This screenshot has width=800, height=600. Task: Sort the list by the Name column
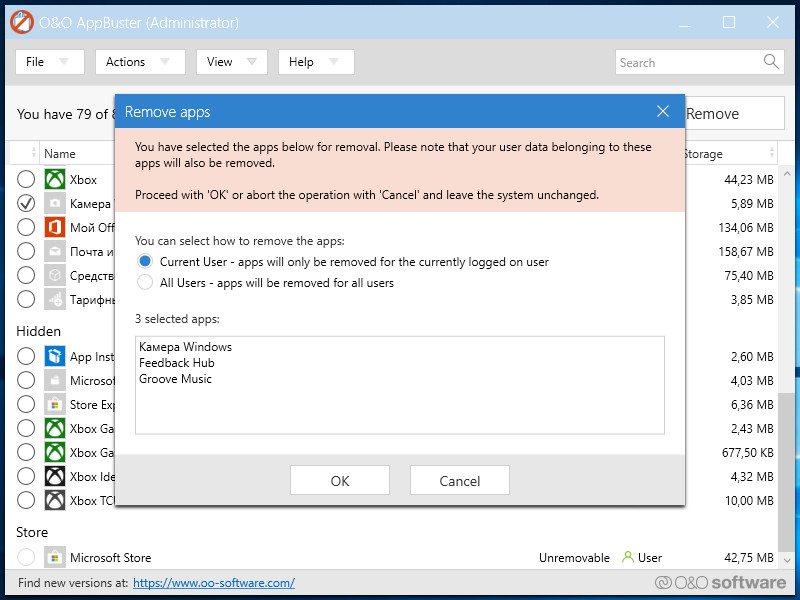pos(60,154)
